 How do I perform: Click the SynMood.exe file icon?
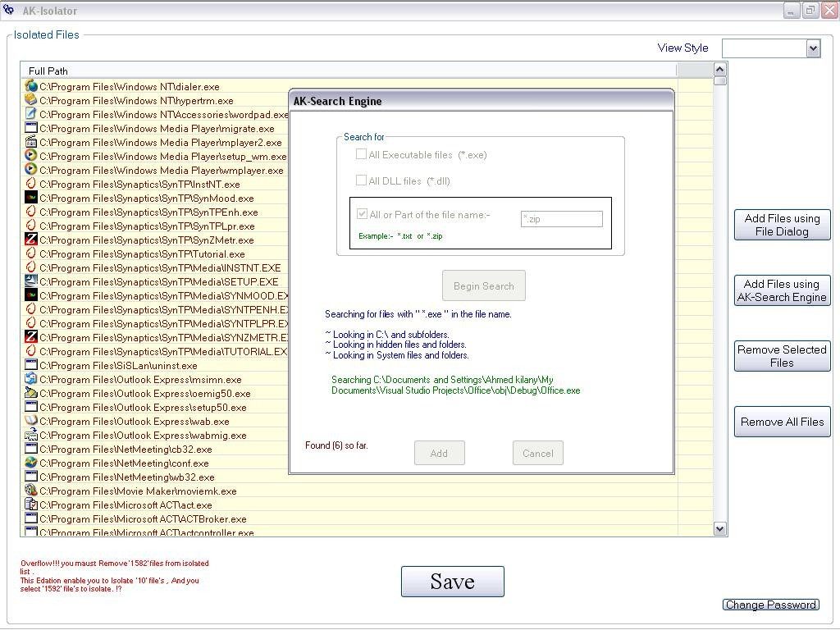point(31,198)
